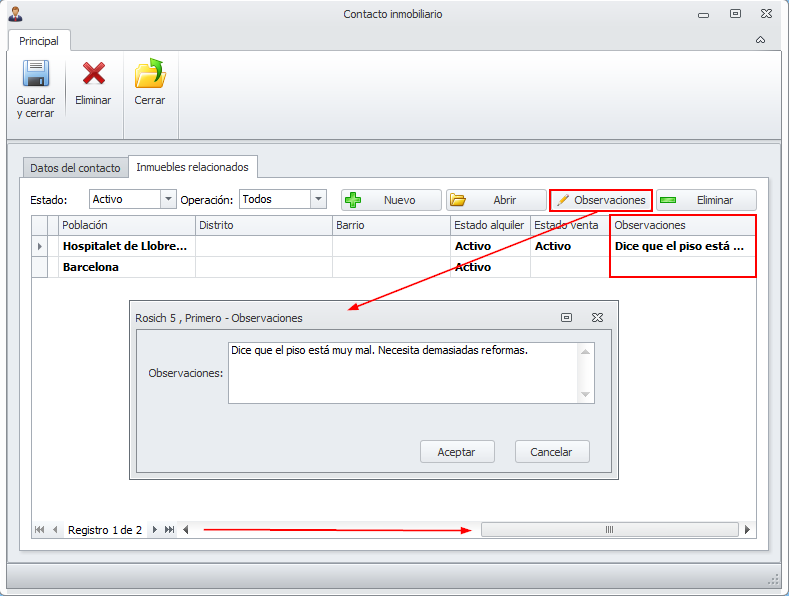Click the Registro 1 de 2 indicator

[x=105, y=530]
